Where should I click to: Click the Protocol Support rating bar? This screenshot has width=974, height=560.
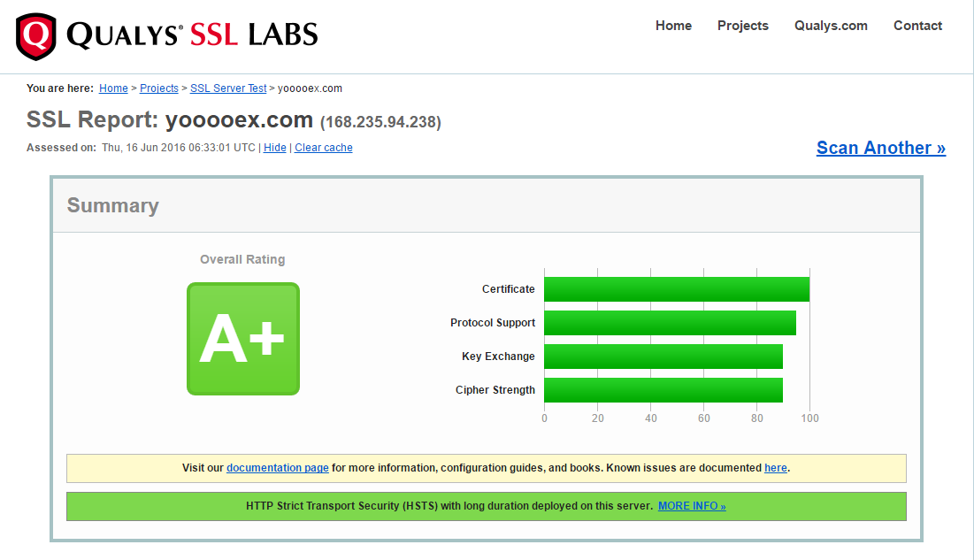[670, 323]
